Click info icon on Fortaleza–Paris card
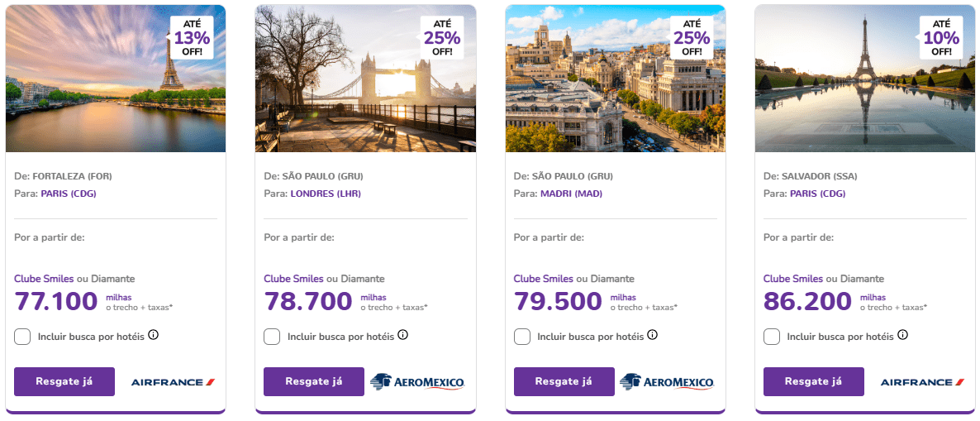This screenshot has width=980, height=421. (153, 335)
